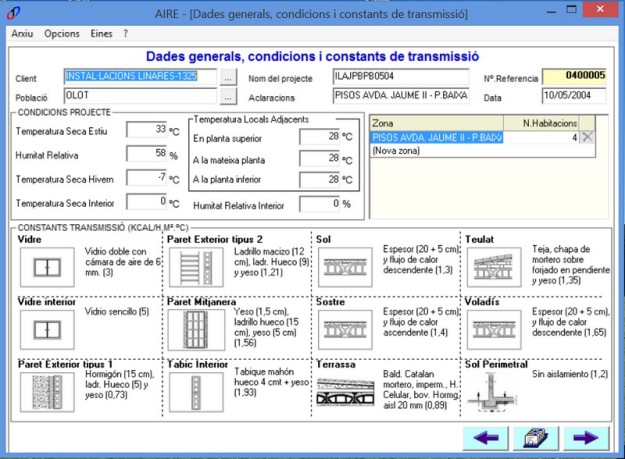625x459 pixels.
Task: Click Tabique mahón hueco description
Action: [271, 382]
